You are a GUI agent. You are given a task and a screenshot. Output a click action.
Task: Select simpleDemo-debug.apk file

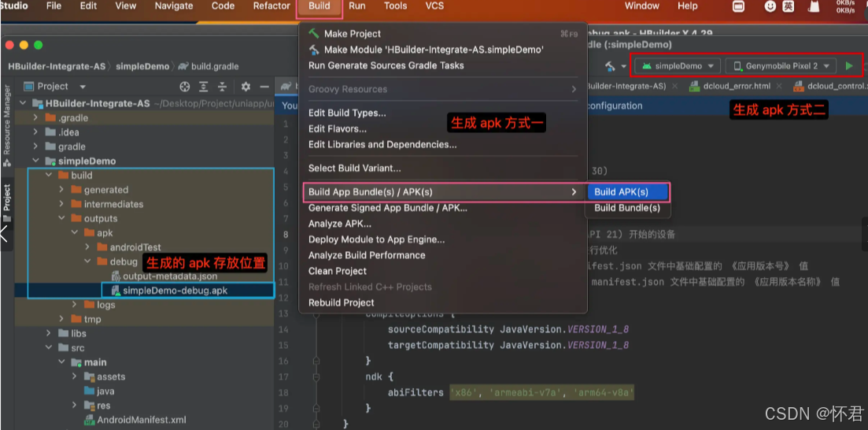[169, 291]
